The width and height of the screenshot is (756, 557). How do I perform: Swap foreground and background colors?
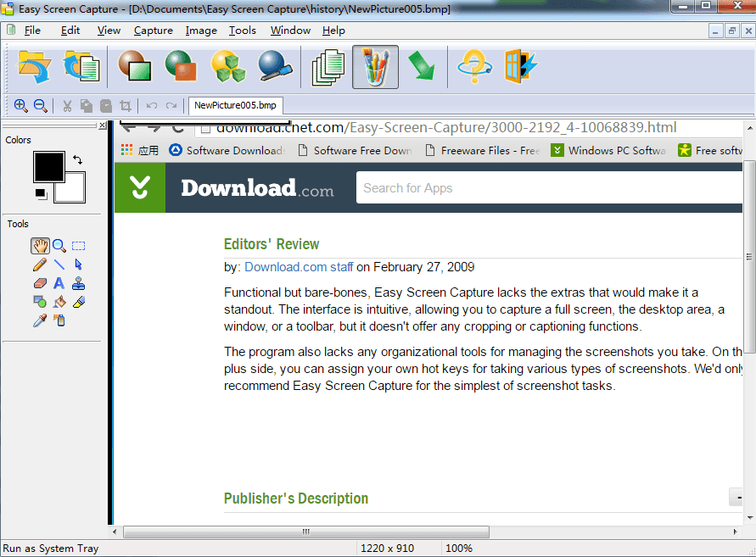77,159
